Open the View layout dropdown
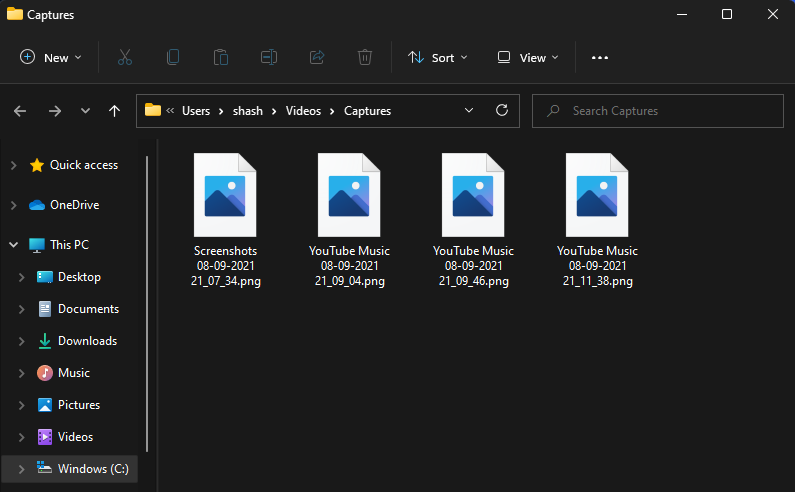 [528, 58]
